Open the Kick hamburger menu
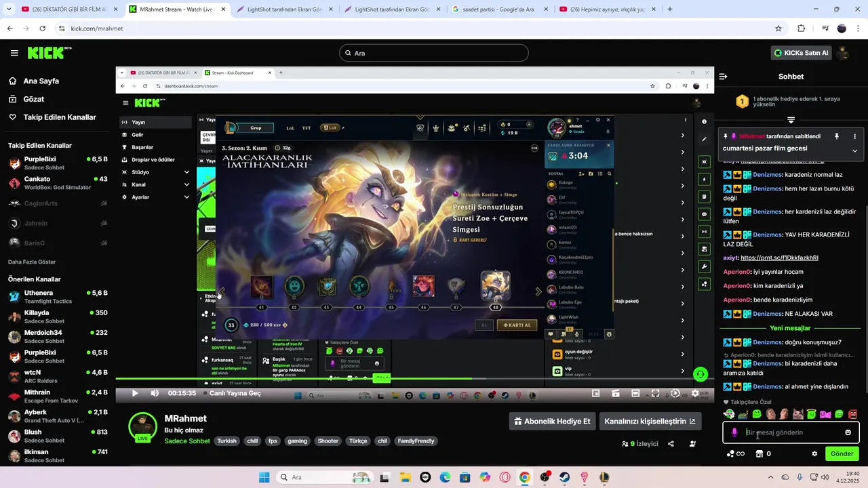The image size is (868, 488). point(14,53)
